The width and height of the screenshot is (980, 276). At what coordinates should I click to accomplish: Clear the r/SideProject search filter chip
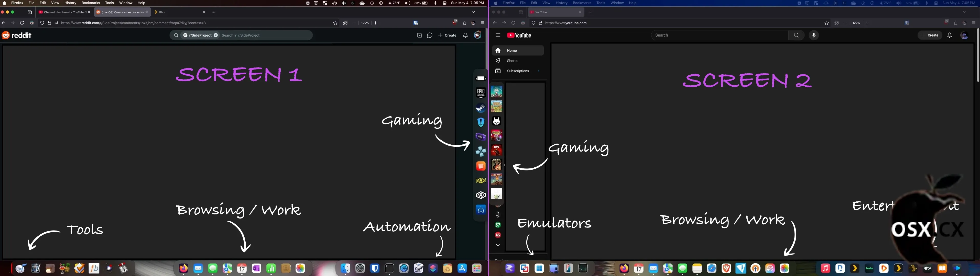[215, 35]
